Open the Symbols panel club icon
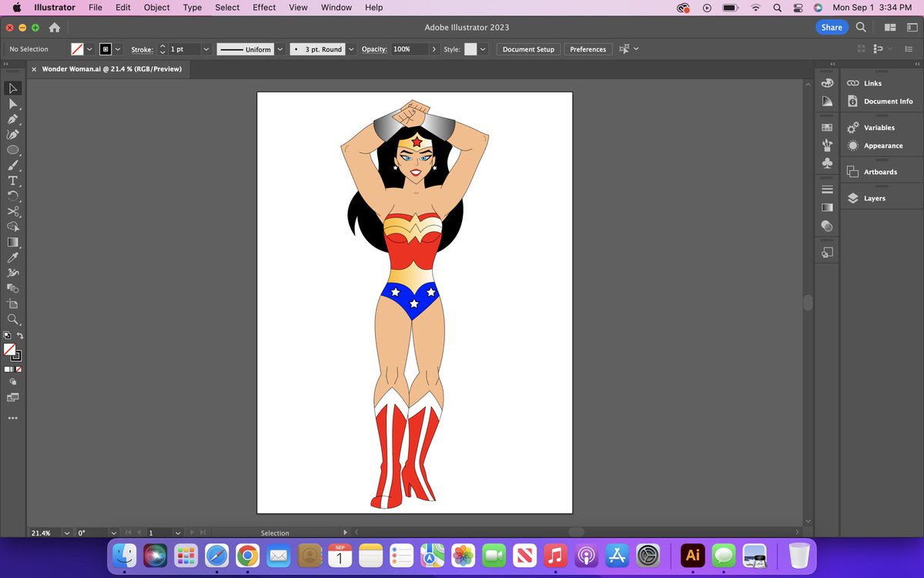The image size is (924, 578). click(827, 163)
